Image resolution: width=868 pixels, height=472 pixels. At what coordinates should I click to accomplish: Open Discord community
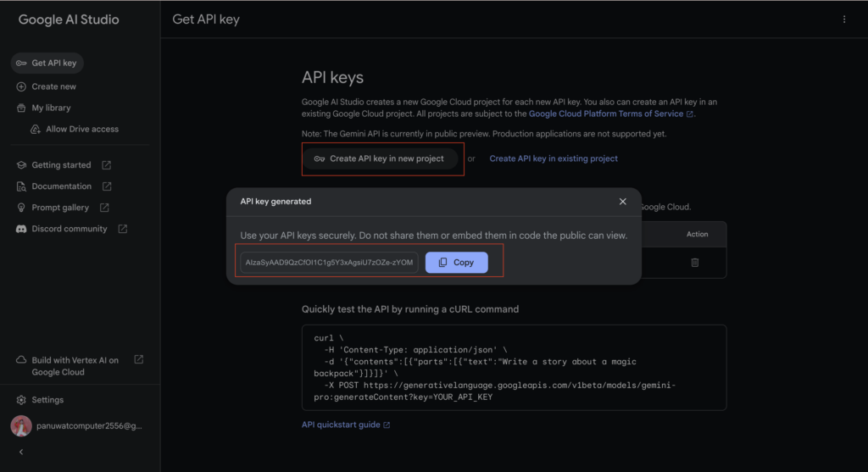(x=70, y=229)
